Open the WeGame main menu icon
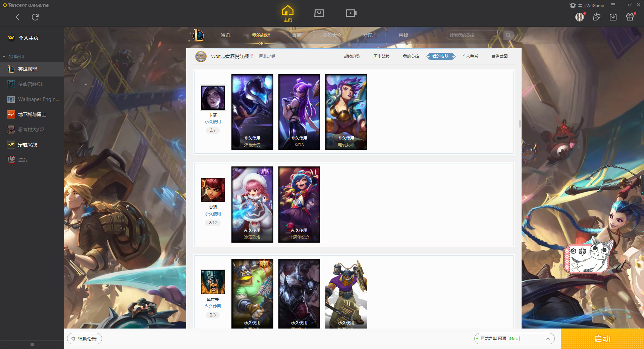644x349 pixels. tap(613, 5)
